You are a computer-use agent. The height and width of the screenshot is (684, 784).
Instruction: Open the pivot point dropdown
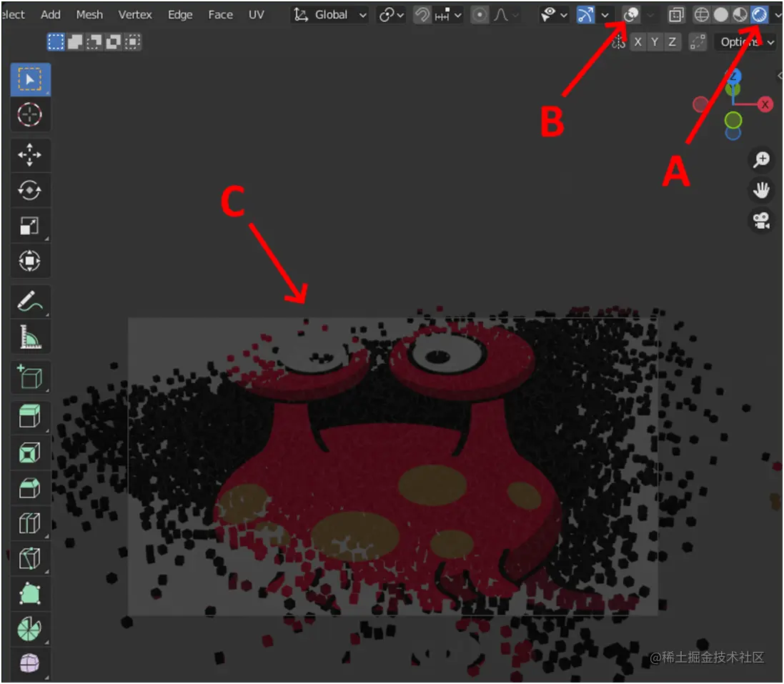coord(390,14)
